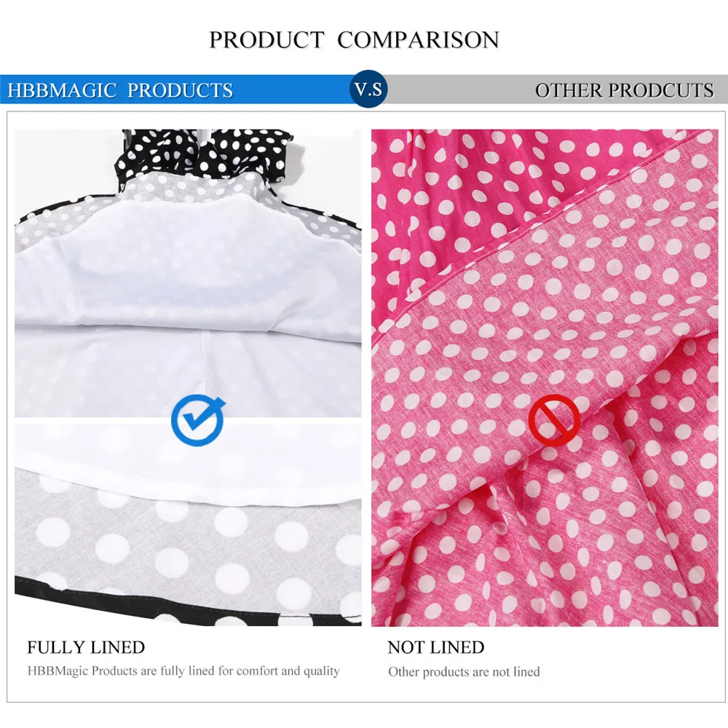
Task: Open the pink polka dot fabric image
Action: (545, 377)
